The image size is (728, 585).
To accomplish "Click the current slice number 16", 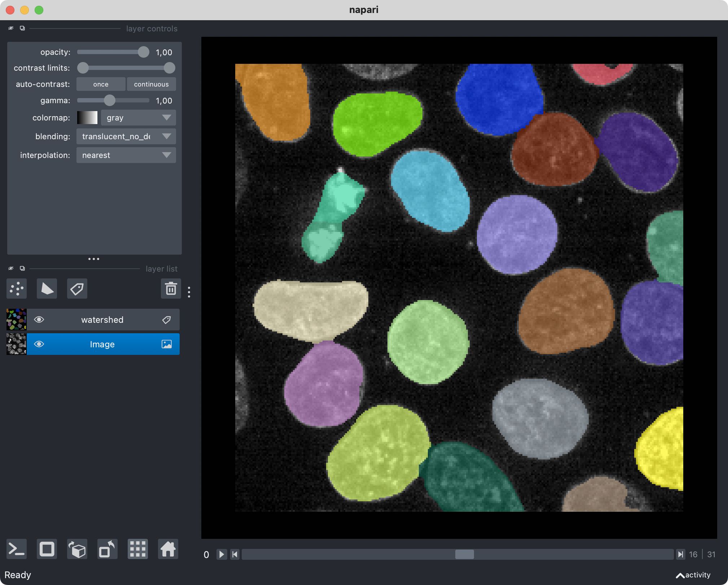I will (x=693, y=554).
